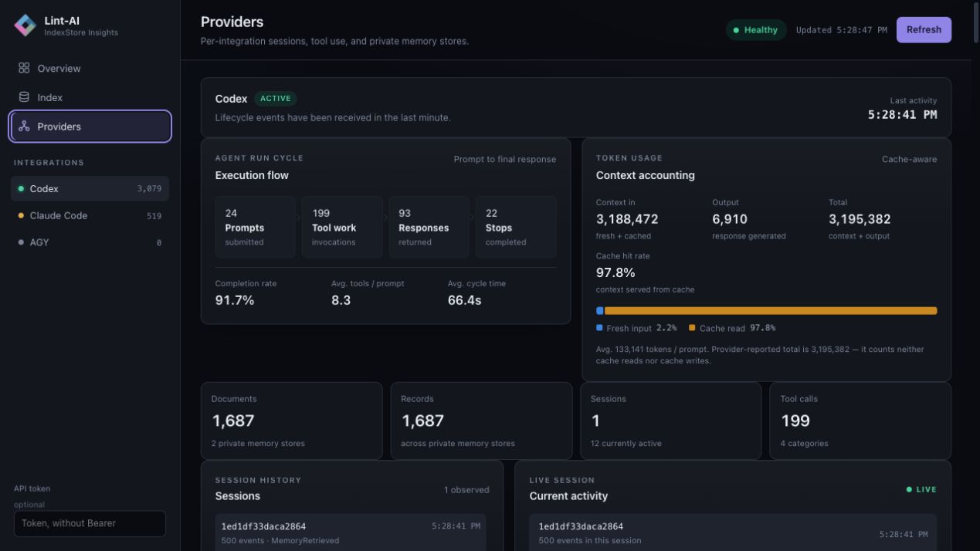Click the Sessions 1 stat card
The image size is (980, 551).
coord(671,421)
